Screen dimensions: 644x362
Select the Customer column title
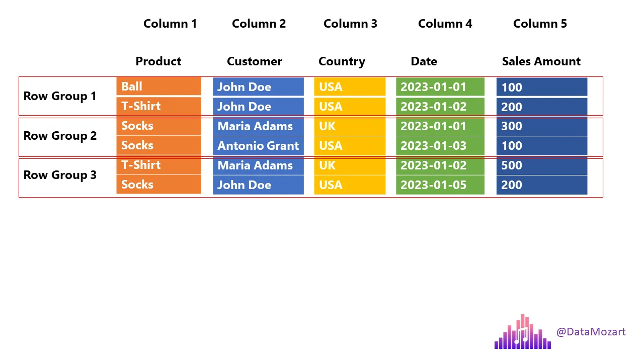click(x=255, y=61)
